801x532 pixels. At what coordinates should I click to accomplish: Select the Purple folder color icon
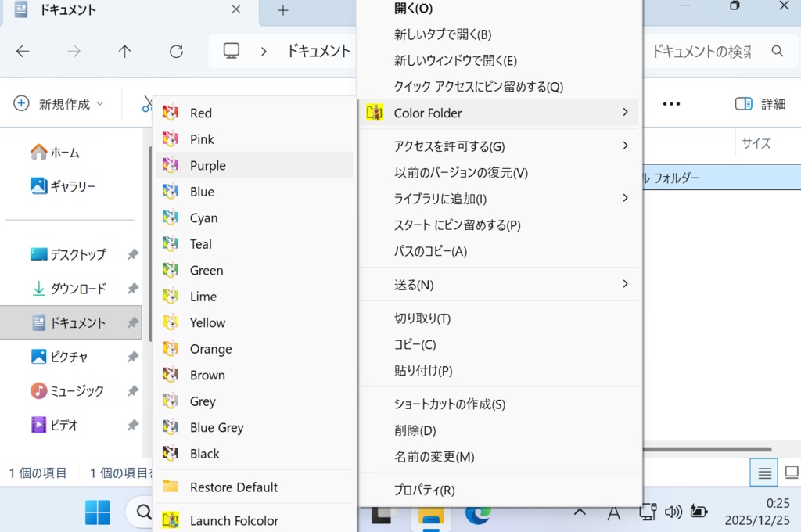170,165
